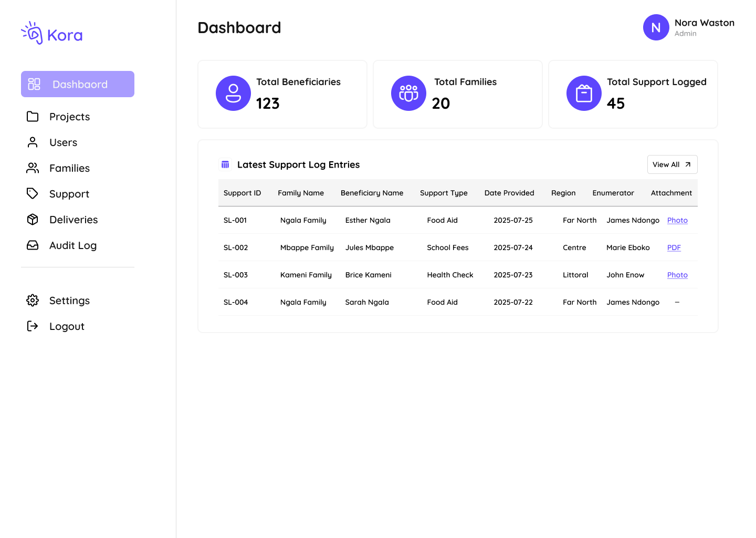Click the Date Provided column header
Image resolution: width=756 pixels, height=538 pixels.
[509, 193]
